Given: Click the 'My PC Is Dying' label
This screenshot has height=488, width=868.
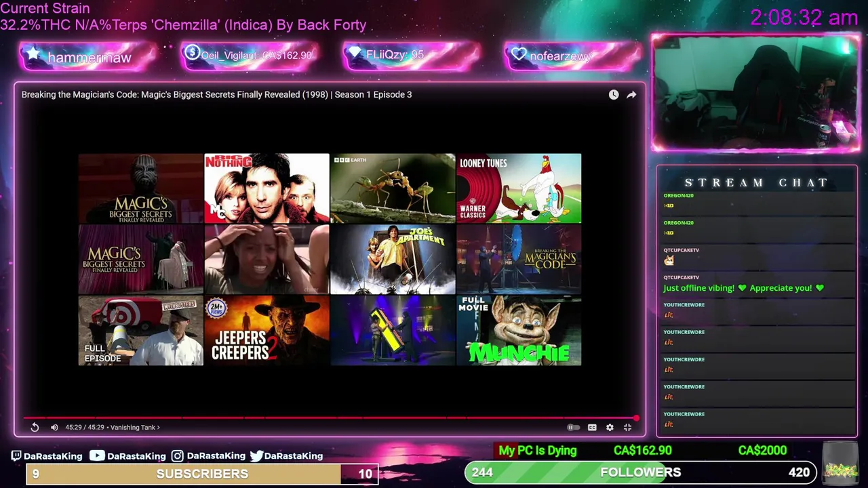Looking at the screenshot, I should (537, 451).
